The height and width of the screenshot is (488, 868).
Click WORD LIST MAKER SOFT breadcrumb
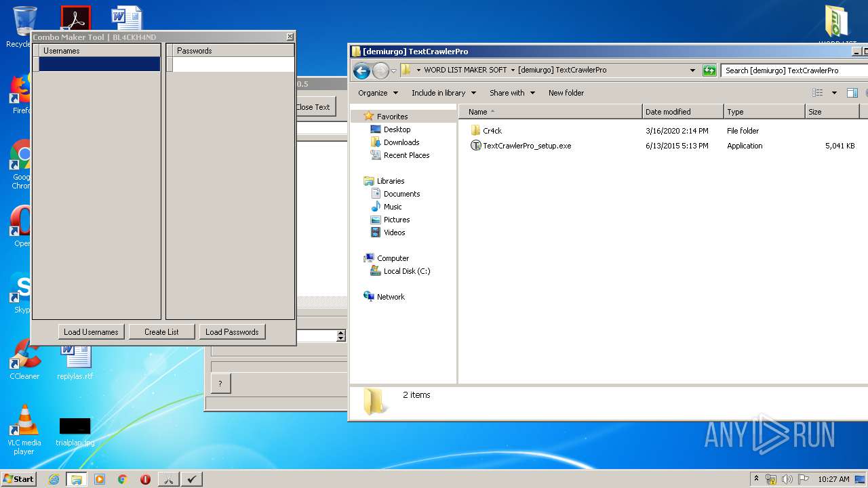click(x=465, y=70)
